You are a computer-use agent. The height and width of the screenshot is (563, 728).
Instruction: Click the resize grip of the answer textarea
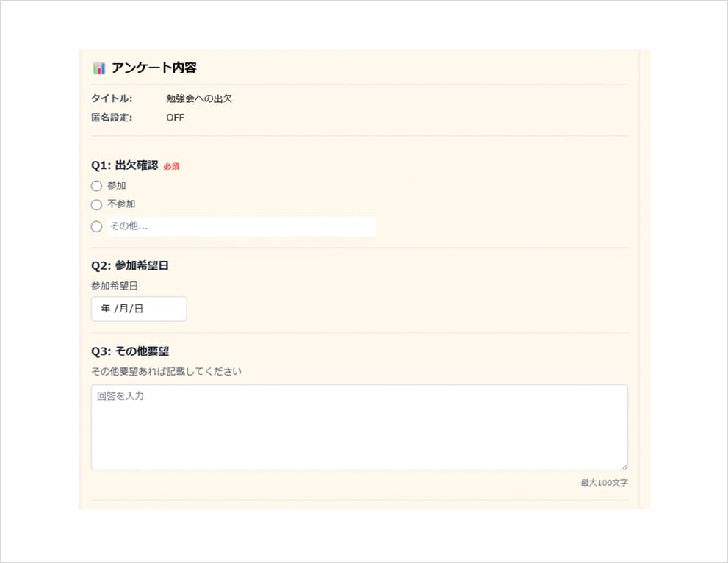[624, 467]
